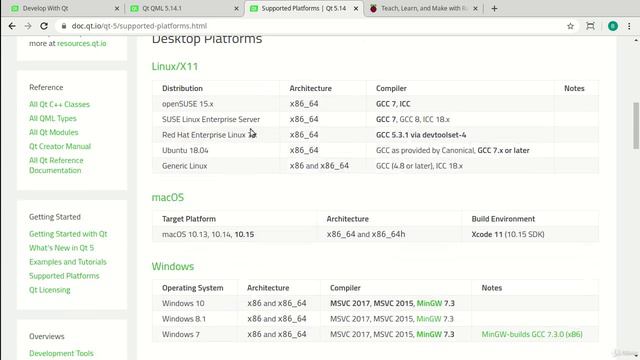The image size is (640, 360).
Task: Close the Supported Platforms tab
Action: 356,8
